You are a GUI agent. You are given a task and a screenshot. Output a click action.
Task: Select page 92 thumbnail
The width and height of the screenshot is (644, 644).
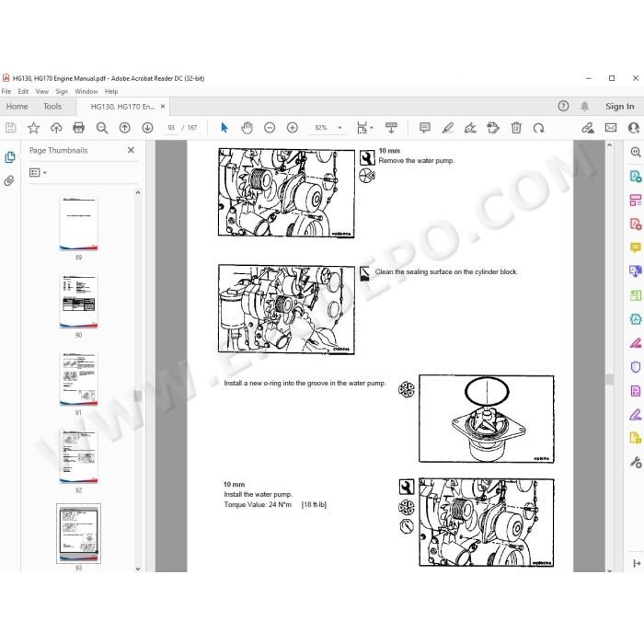click(x=78, y=456)
